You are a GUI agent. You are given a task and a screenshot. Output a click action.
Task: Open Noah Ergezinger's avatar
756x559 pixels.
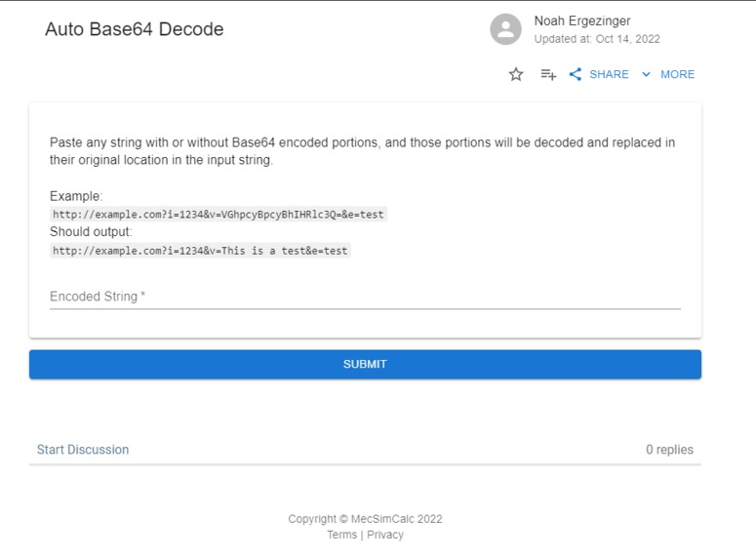[505, 29]
